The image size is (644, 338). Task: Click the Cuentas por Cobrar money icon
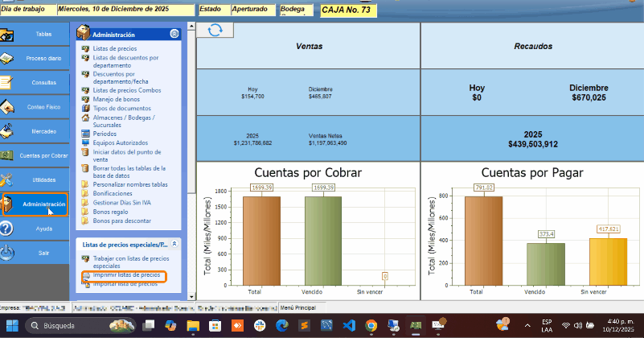pyautogui.click(x=7, y=155)
